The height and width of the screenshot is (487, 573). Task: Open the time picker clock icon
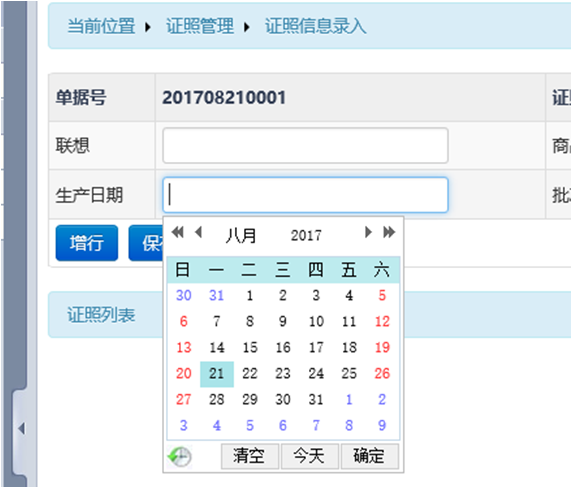179,456
